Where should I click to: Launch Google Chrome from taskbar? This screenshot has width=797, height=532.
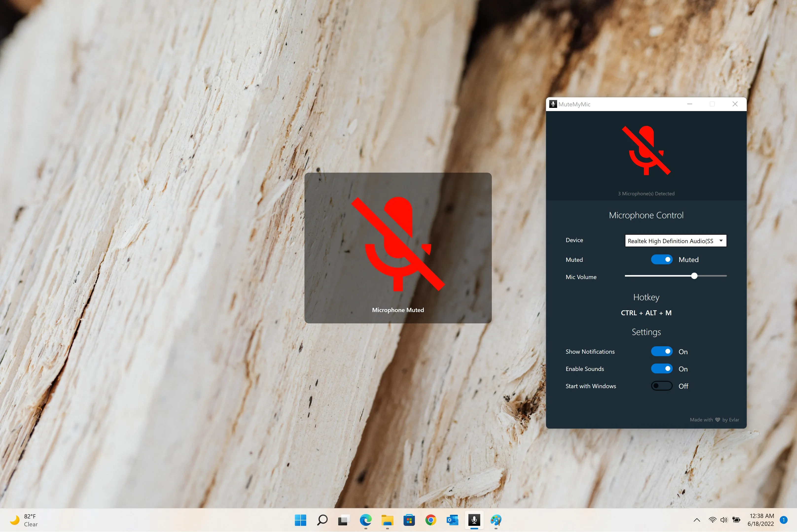[431, 520]
